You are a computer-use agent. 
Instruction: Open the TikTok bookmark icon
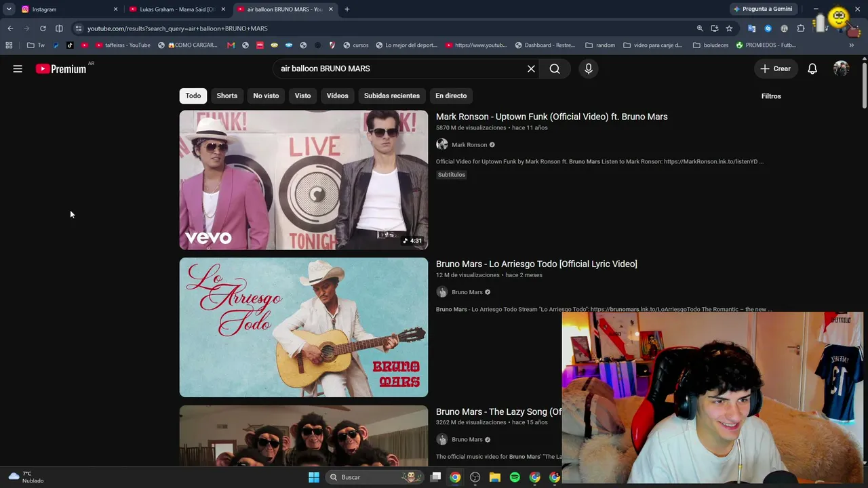[70, 45]
